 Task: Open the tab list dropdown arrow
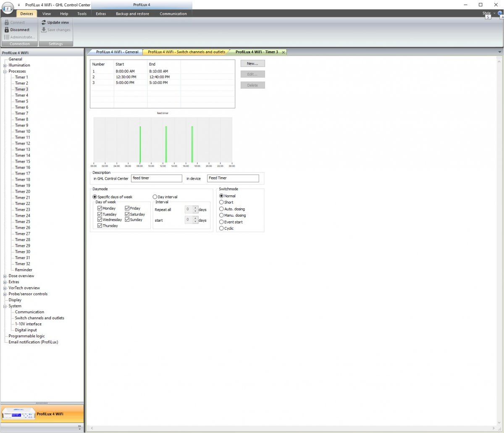click(500, 52)
